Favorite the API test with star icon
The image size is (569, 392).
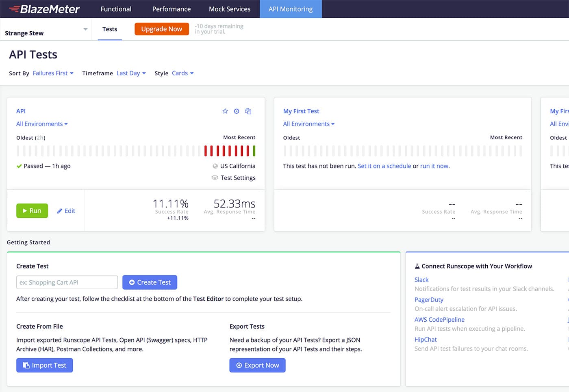(225, 111)
